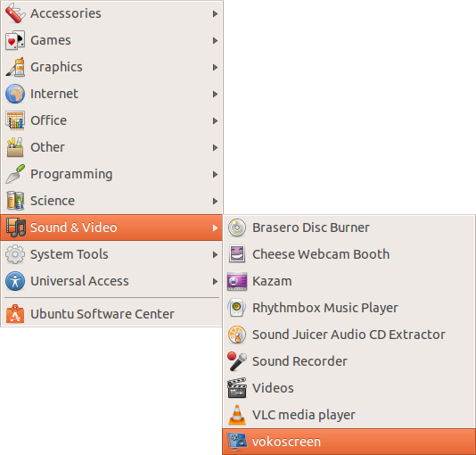Expand the System Tools submenu arrow
Screen dimensions: 476x455
click(215, 254)
